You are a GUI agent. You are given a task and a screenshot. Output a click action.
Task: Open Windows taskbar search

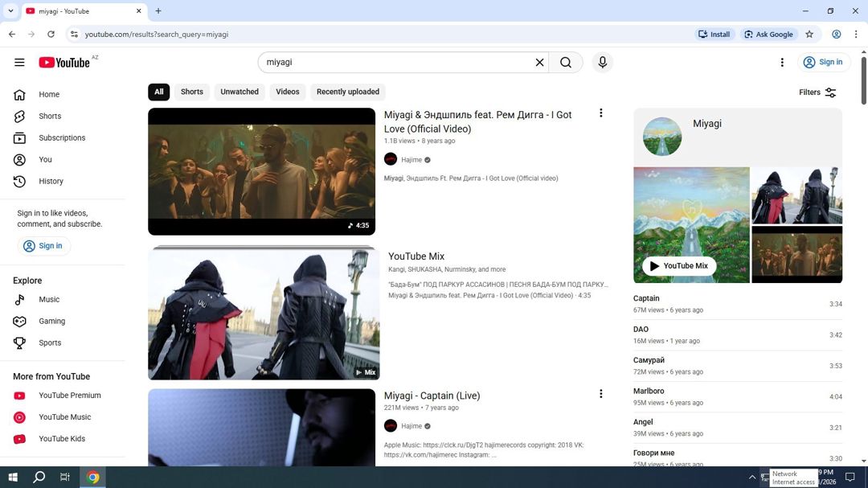coord(39,477)
